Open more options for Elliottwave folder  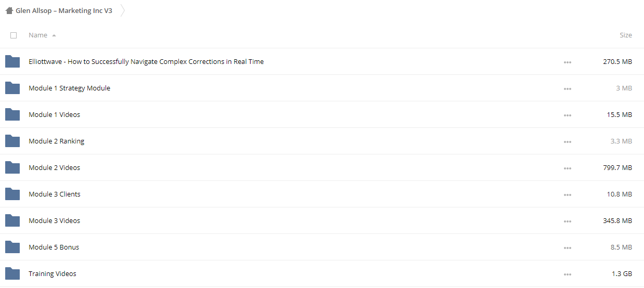point(567,62)
